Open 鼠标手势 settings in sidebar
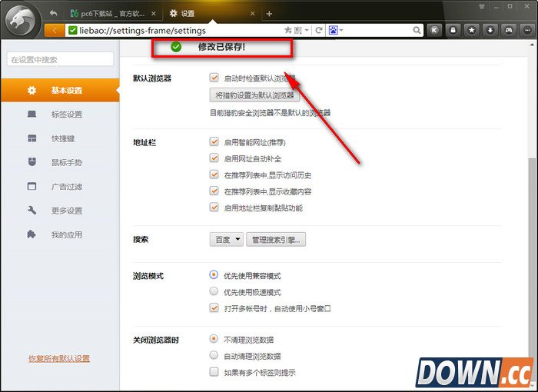Image resolution: width=538 pixels, height=392 pixels. coord(61,162)
